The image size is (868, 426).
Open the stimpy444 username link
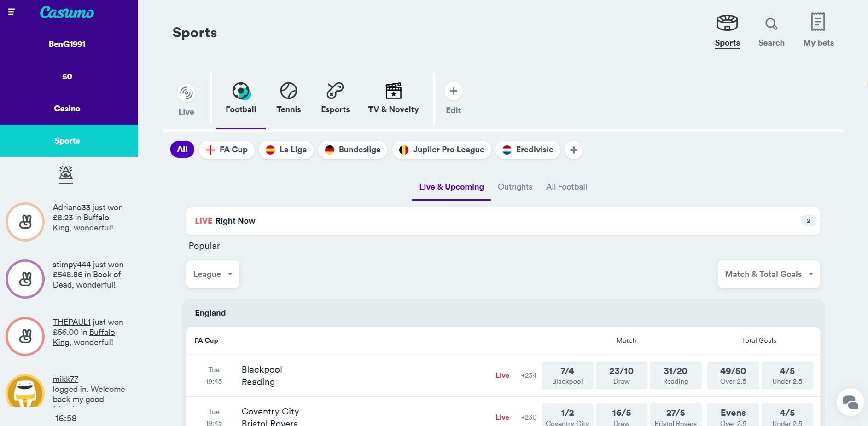pos(72,265)
